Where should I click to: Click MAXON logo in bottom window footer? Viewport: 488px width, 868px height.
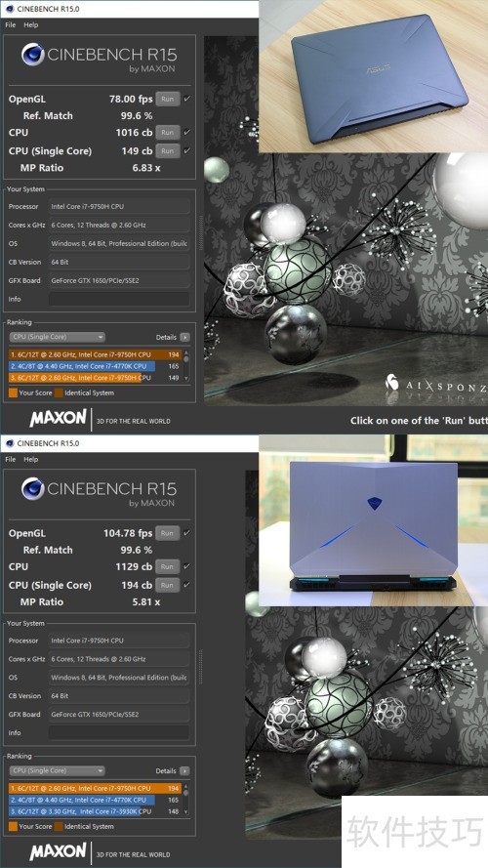pyautogui.click(x=59, y=851)
